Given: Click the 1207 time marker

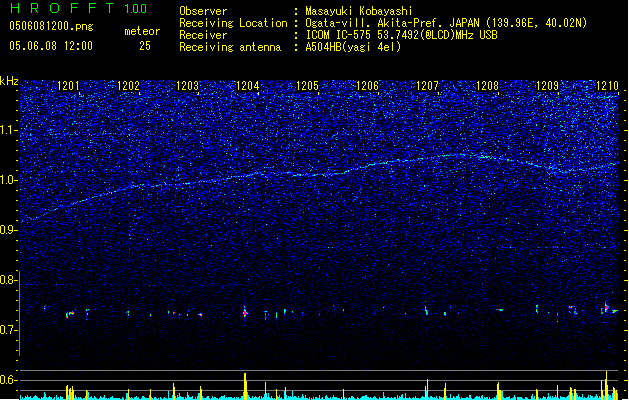Looking at the screenshot, I should point(428,86).
